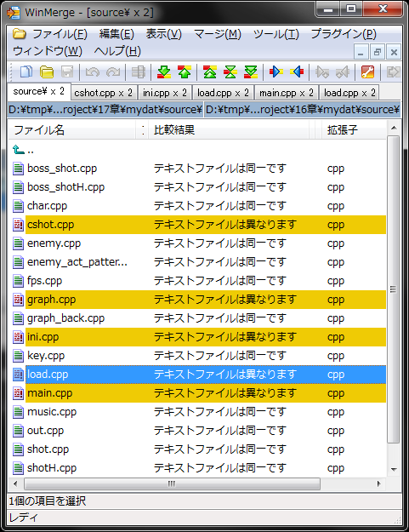Switch to the cshot.cpp x 2 tab
The width and height of the screenshot is (409, 532).
(104, 93)
